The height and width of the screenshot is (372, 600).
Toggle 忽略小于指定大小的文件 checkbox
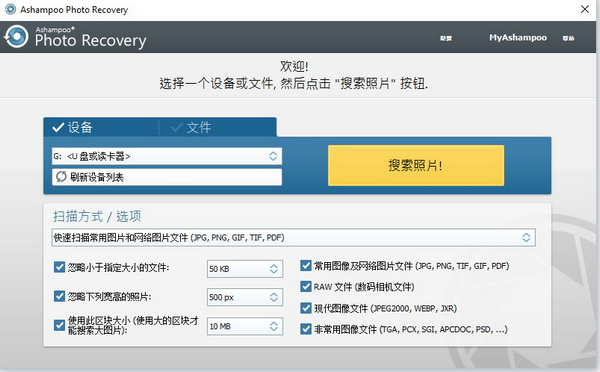click(x=59, y=267)
